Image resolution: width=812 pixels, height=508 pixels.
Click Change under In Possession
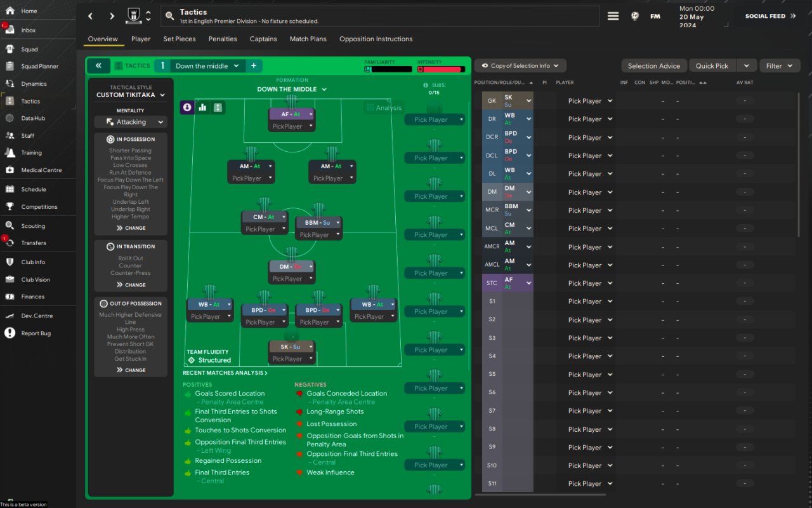pos(131,228)
